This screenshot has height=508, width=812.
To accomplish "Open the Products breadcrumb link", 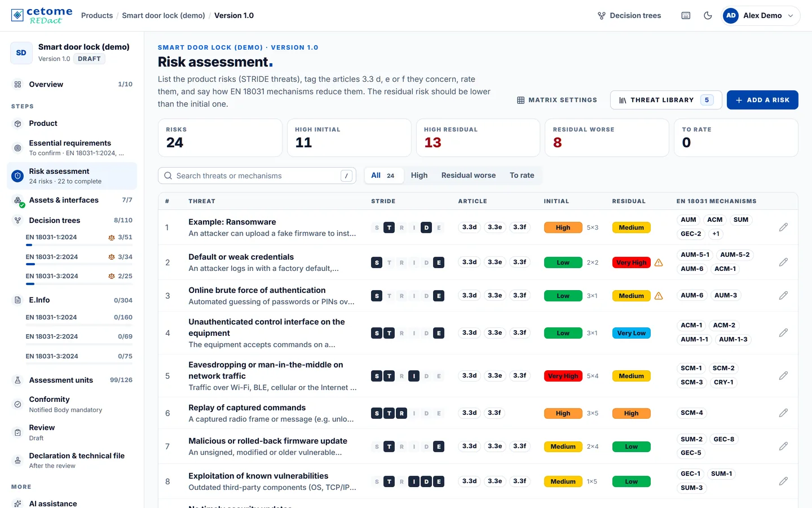I will pyautogui.click(x=97, y=16).
